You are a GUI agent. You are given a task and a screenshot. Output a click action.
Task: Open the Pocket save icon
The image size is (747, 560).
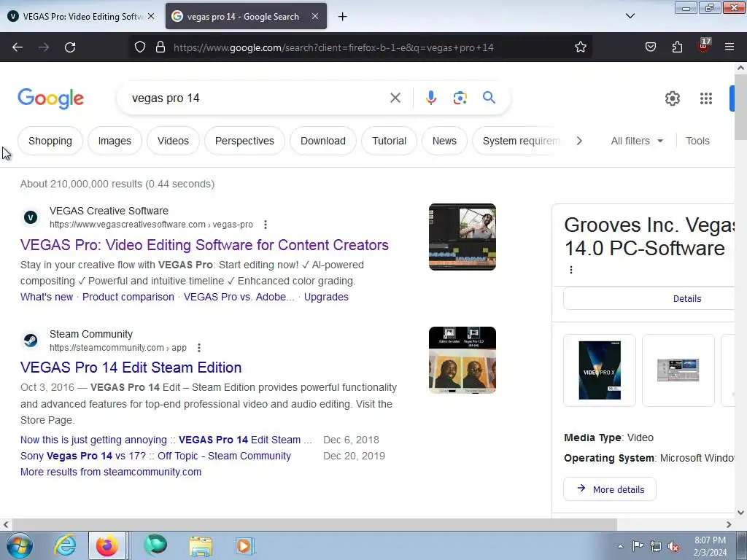pyautogui.click(x=650, y=47)
